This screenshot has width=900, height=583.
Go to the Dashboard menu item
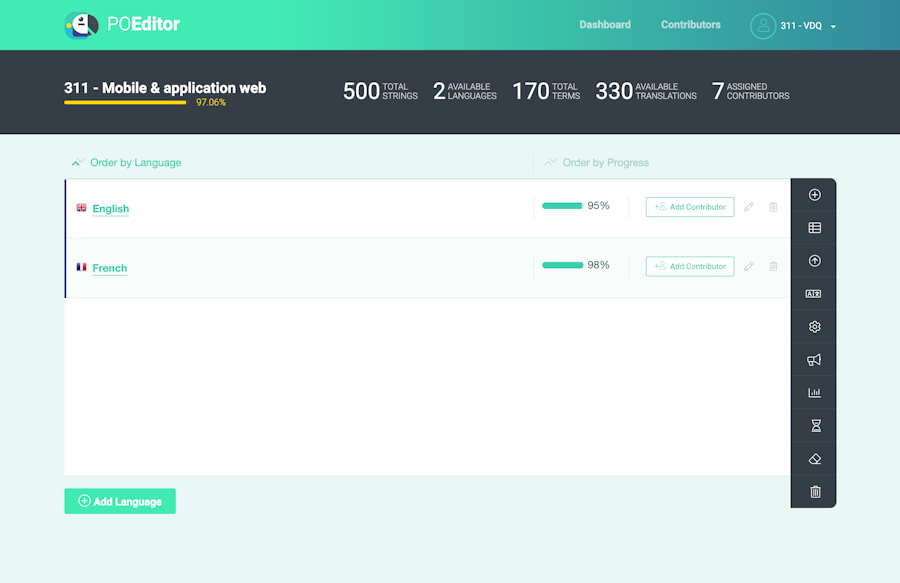605,25
